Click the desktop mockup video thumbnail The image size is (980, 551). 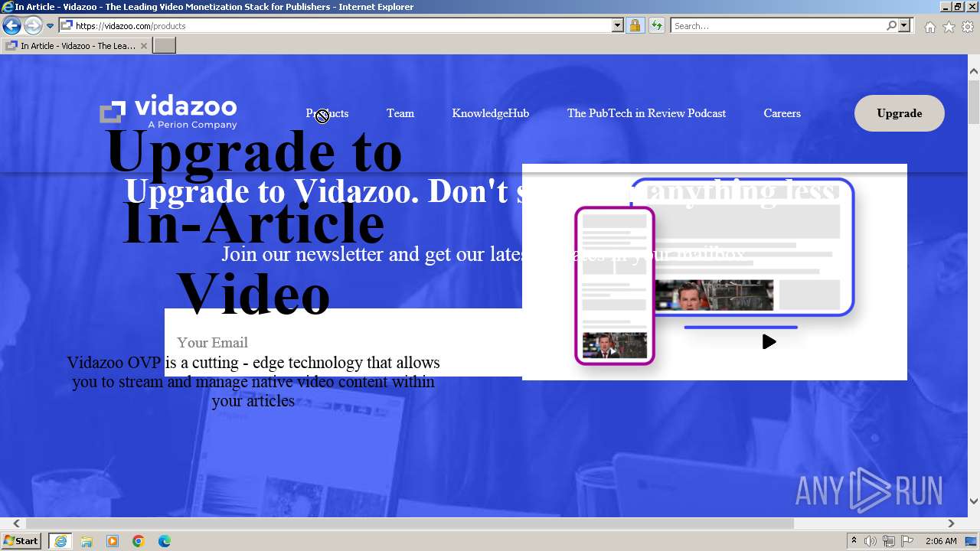coord(714,295)
